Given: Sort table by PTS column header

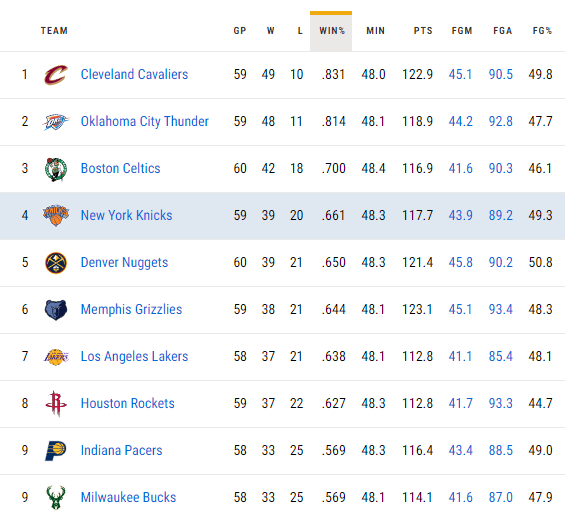Looking at the screenshot, I should 423,31.
